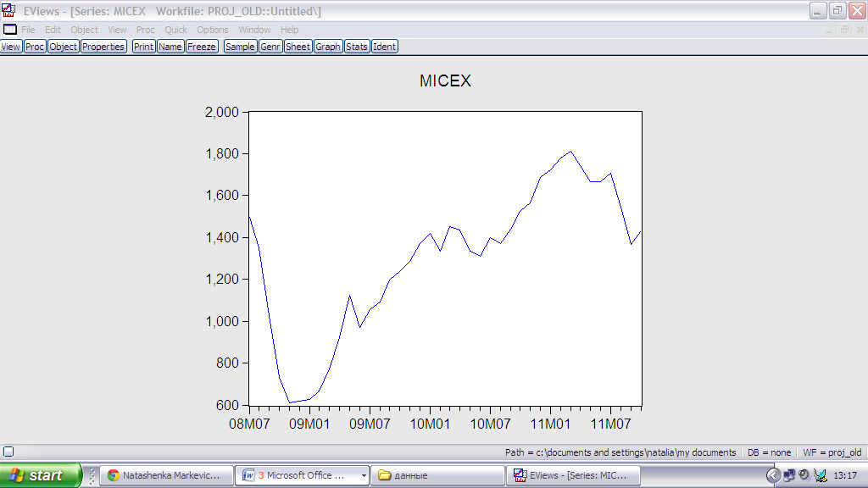Viewport: 868px width, 488px height.
Task: Open the Options menu
Action: [x=212, y=30]
